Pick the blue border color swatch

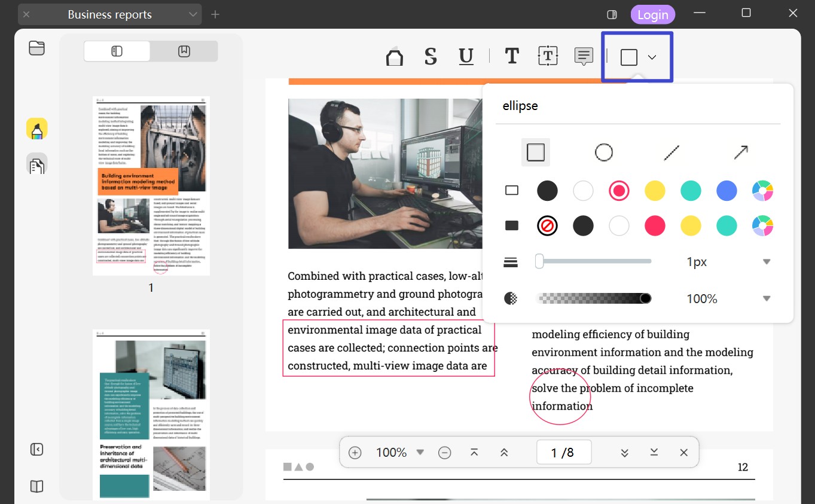[727, 191]
